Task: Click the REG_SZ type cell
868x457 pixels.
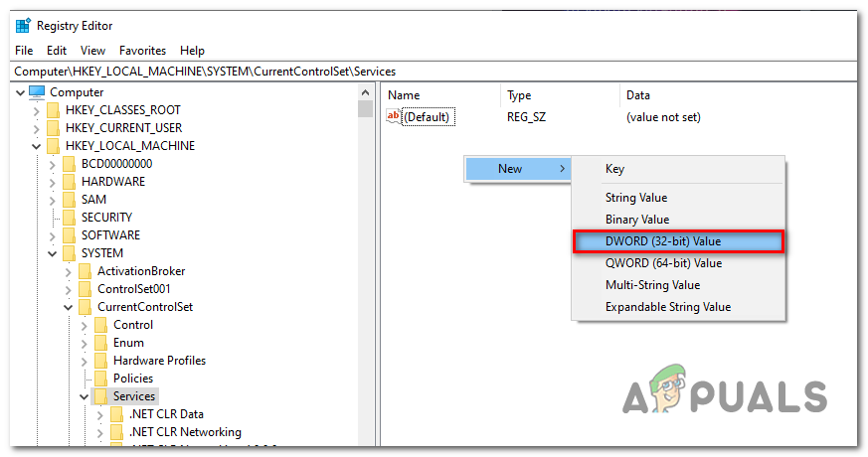Action: click(x=526, y=117)
